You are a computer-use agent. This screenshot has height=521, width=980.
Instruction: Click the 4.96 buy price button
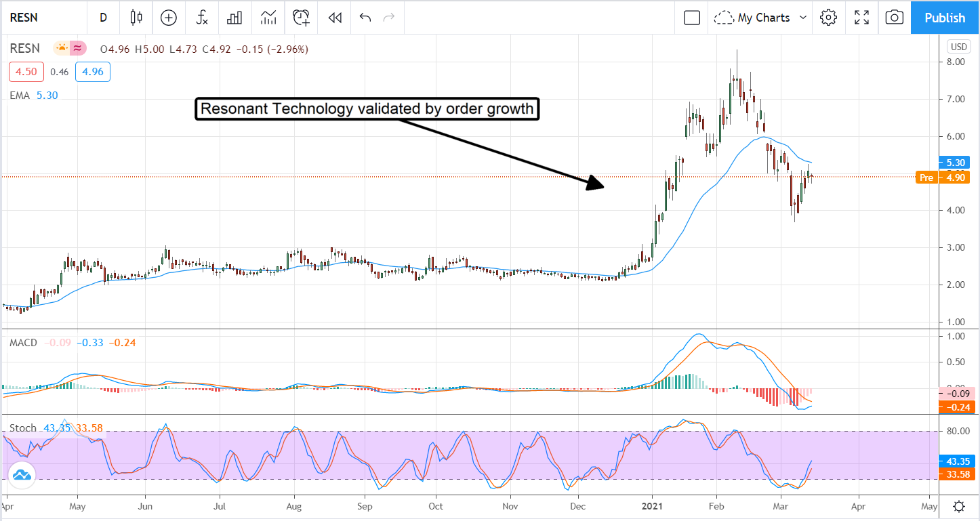click(x=93, y=72)
